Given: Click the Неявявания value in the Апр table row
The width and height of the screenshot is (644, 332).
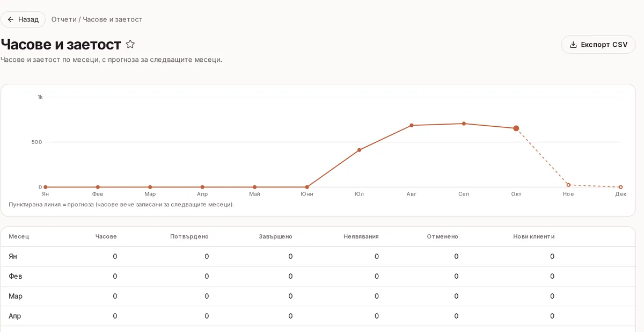Looking at the screenshot, I should pos(377,316).
